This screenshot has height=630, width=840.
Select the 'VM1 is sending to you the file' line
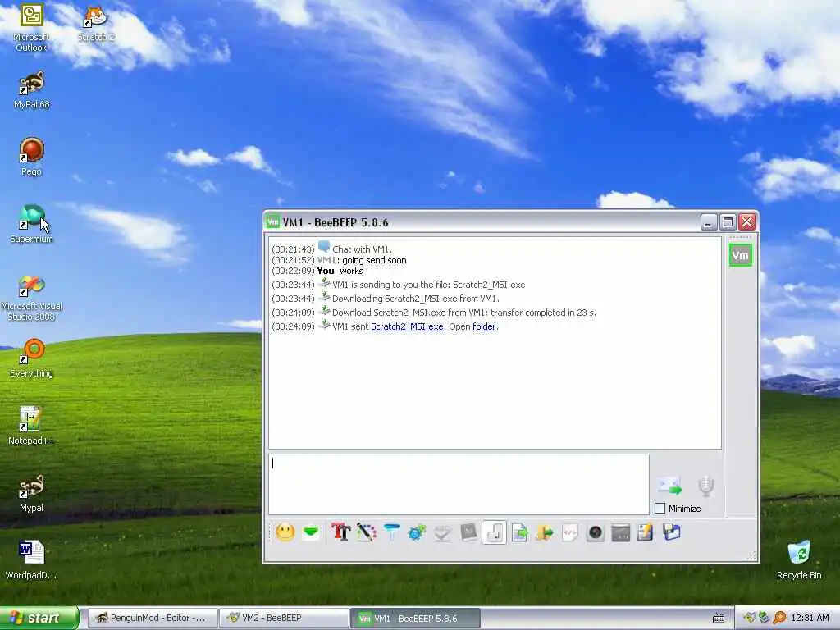point(398,285)
